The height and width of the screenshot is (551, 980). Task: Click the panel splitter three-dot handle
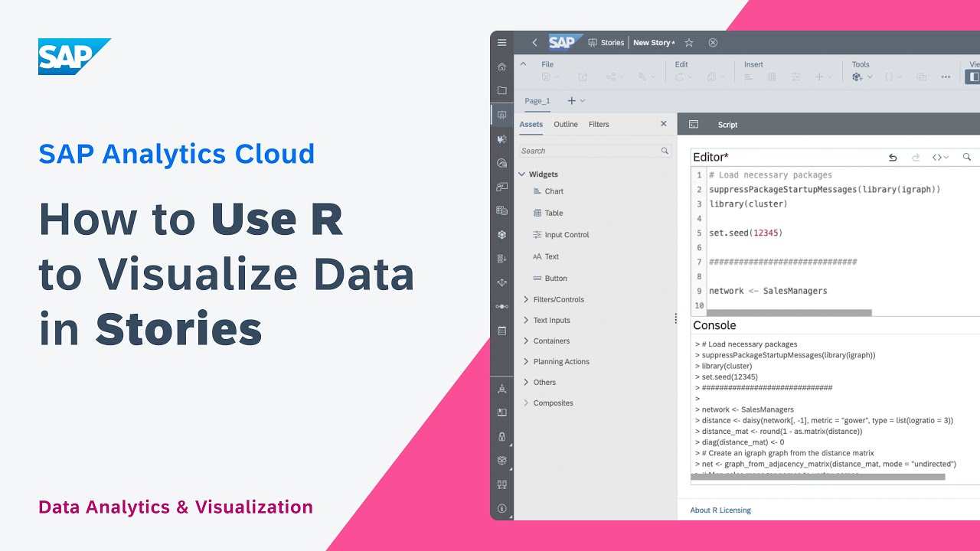click(x=675, y=318)
